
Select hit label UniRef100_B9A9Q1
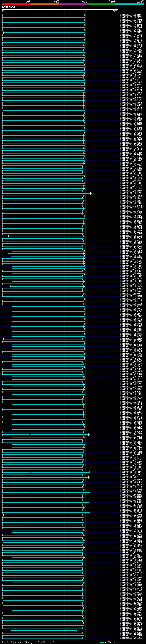(131, 273)
